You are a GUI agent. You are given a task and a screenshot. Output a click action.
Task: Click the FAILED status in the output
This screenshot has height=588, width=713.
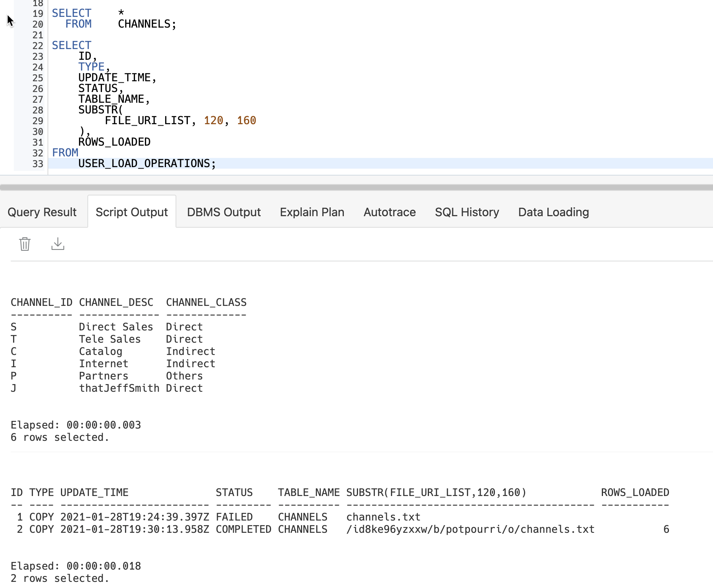(x=234, y=517)
